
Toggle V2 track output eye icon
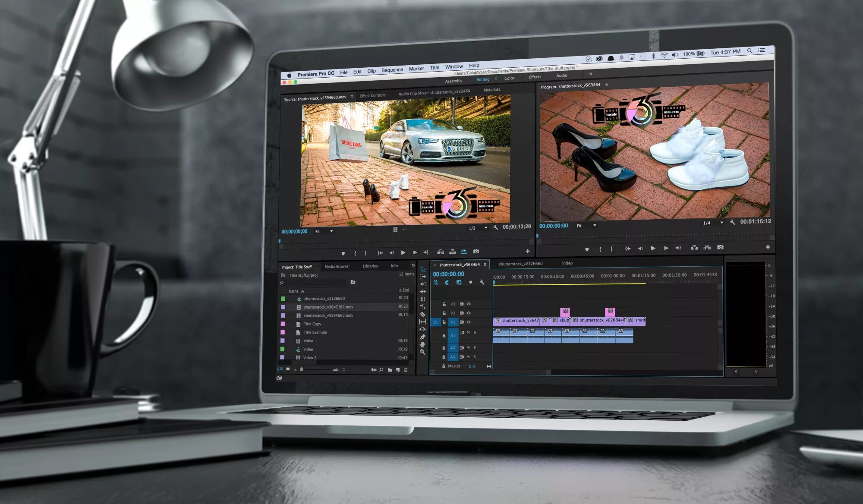coord(469,313)
